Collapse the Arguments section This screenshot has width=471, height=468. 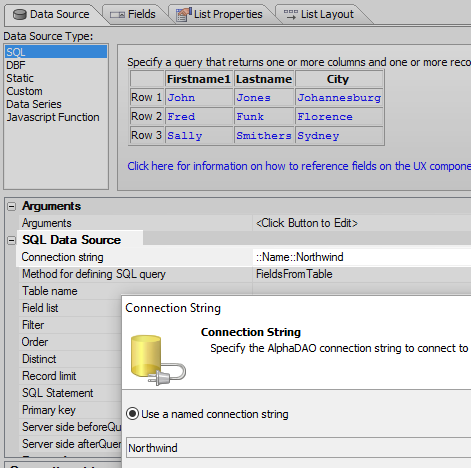11,206
